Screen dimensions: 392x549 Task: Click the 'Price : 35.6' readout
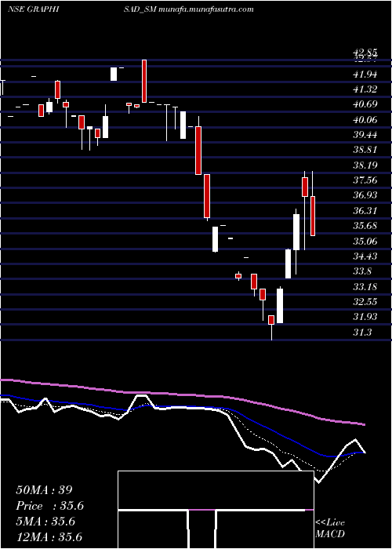tap(50, 506)
